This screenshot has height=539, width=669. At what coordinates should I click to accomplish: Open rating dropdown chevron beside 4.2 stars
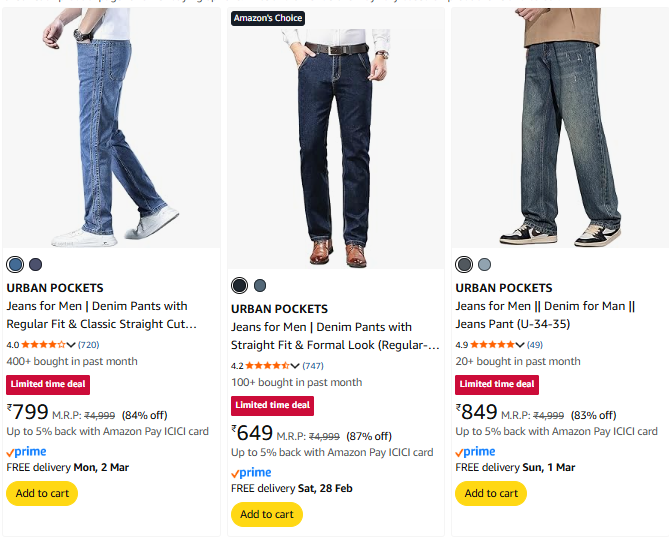point(295,366)
